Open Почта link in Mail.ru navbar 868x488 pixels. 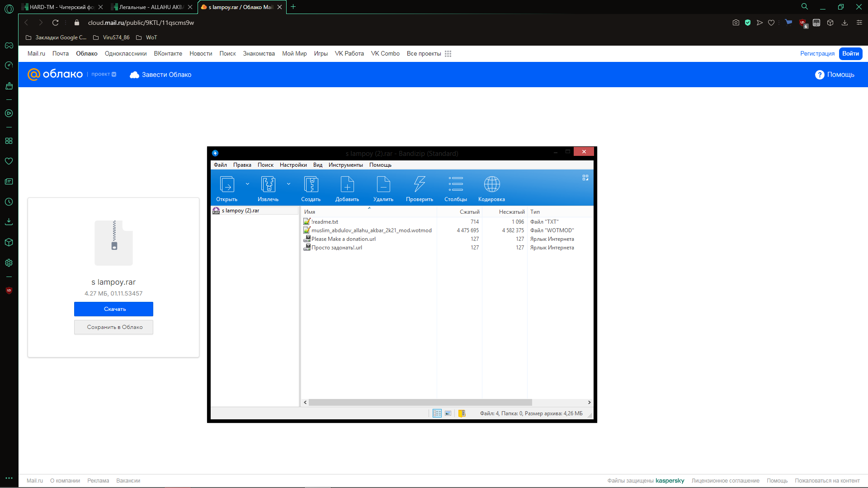(x=61, y=53)
